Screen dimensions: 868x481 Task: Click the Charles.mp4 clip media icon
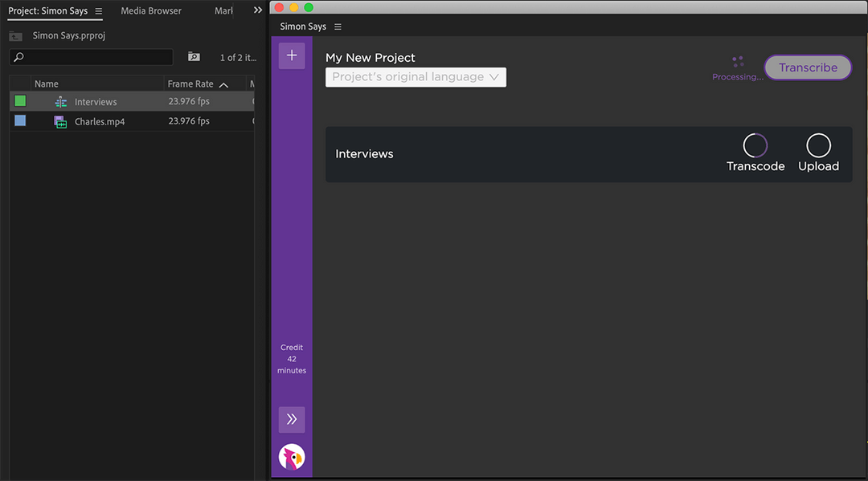pos(60,120)
